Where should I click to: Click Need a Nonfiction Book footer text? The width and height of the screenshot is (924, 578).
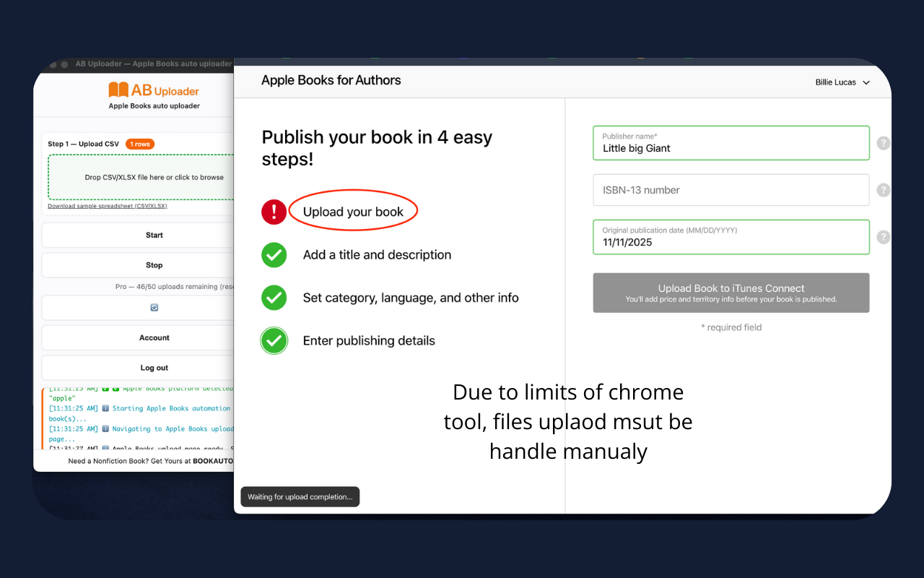(151, 461)
